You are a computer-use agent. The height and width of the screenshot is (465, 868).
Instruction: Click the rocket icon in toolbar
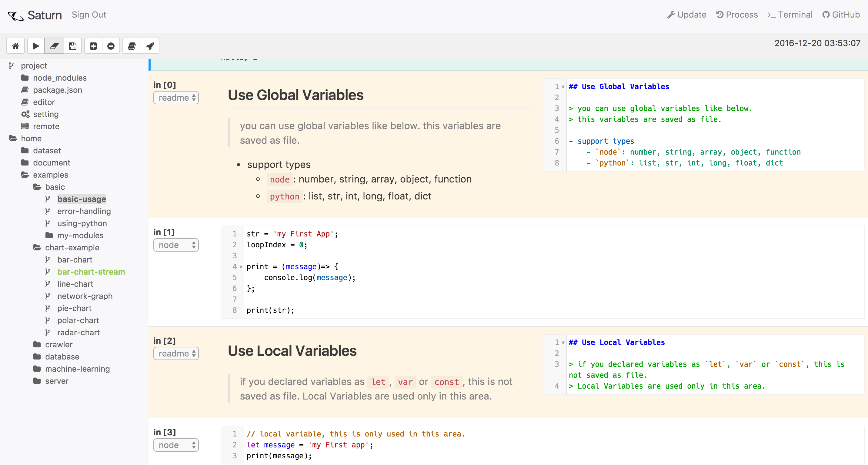pos(150,46)
